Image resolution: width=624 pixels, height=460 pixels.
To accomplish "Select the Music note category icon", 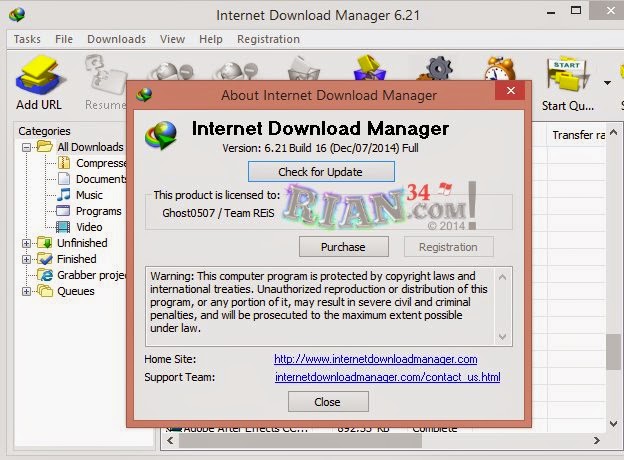I will tap(64, 195).
